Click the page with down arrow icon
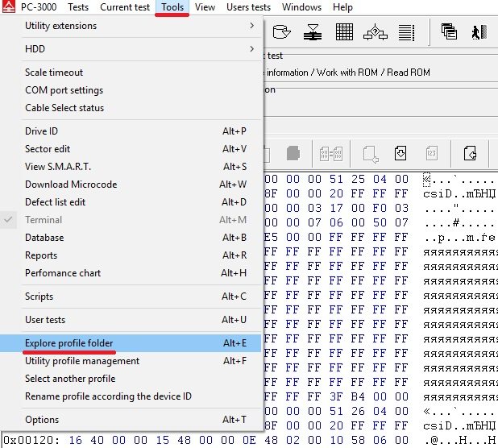Screen dimensions: 498x448 coord(400,152)
